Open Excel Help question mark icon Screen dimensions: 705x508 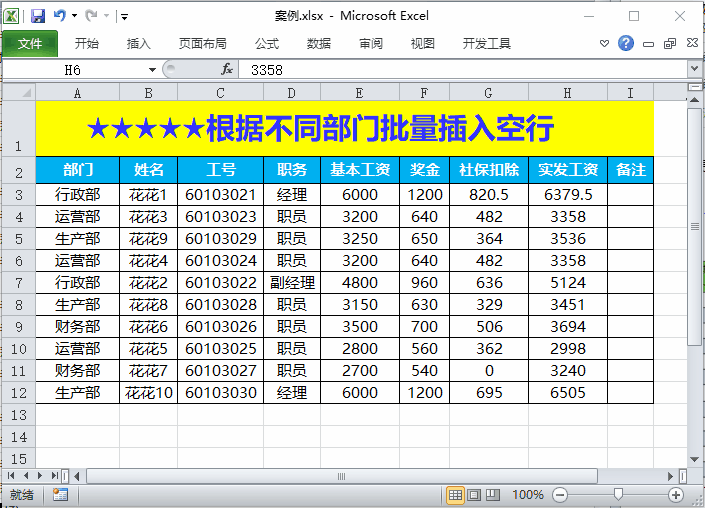626,44
